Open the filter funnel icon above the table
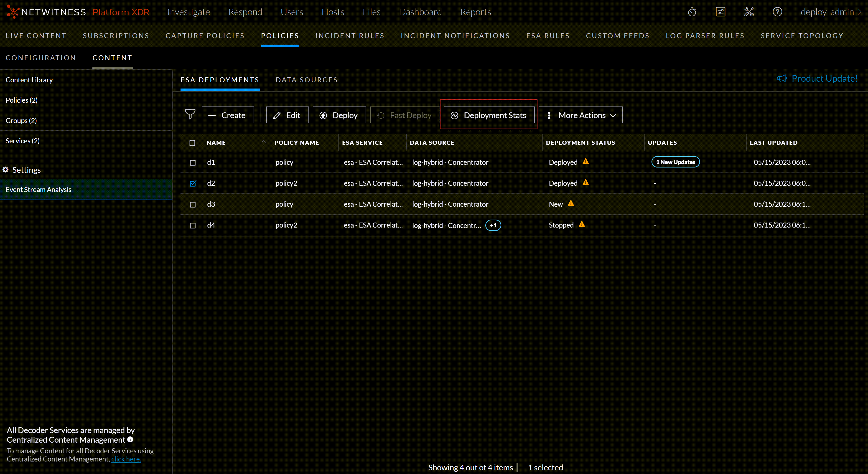 point(190,114)
